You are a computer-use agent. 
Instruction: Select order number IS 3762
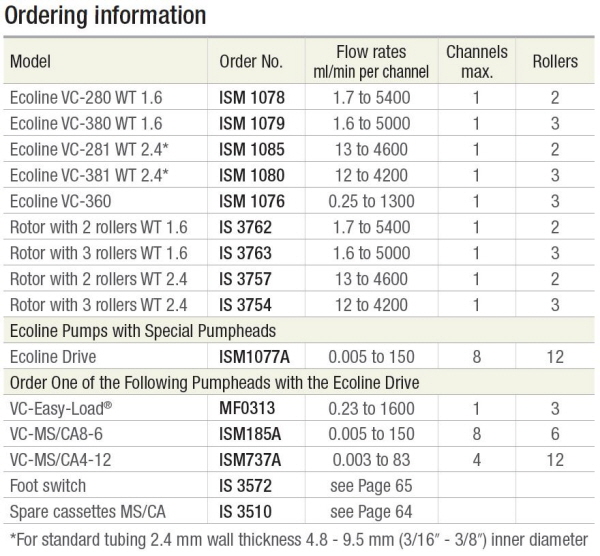point(245,227)
